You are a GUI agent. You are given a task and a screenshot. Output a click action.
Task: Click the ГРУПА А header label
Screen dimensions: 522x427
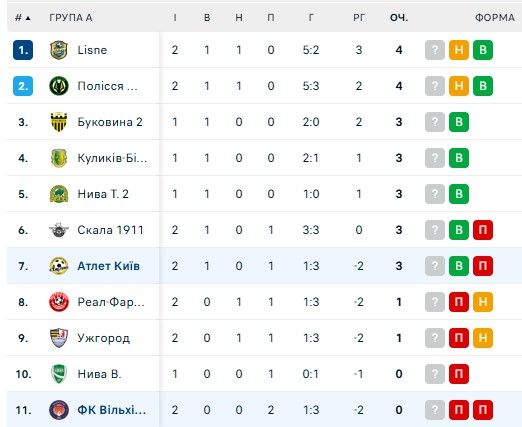[71, 18]
